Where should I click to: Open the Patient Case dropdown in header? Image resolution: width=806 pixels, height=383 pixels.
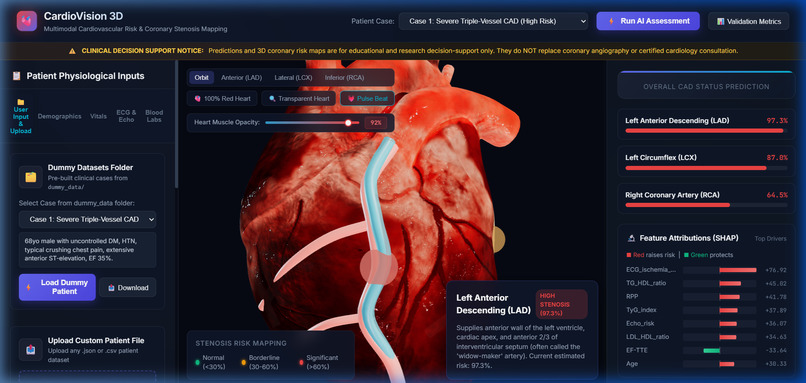tap(493, 22)
